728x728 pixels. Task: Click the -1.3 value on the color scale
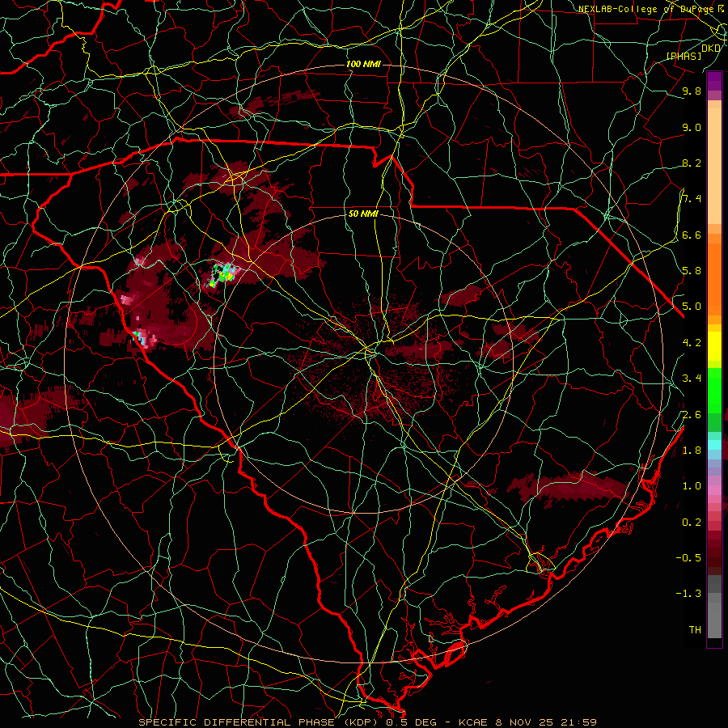point(688,594)
